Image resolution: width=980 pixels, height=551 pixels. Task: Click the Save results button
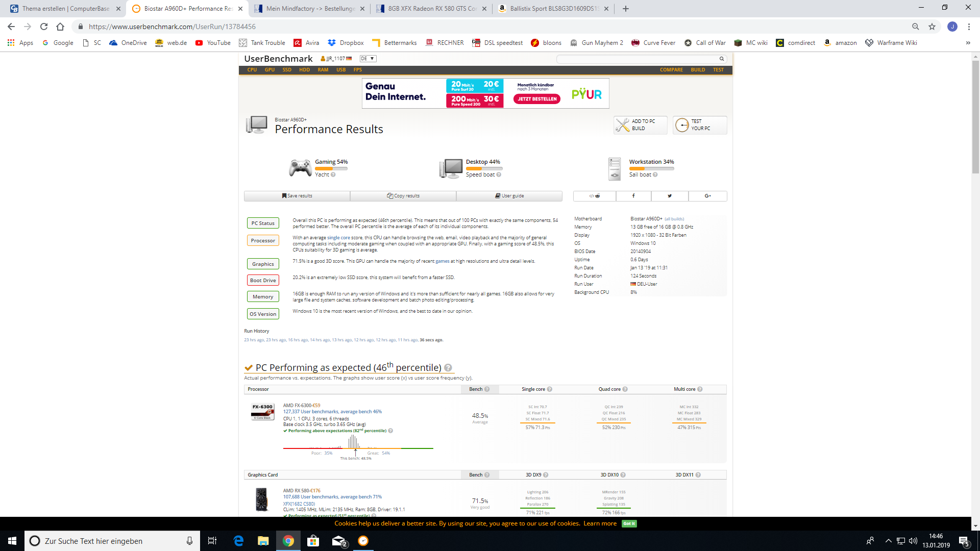[297, 196]
